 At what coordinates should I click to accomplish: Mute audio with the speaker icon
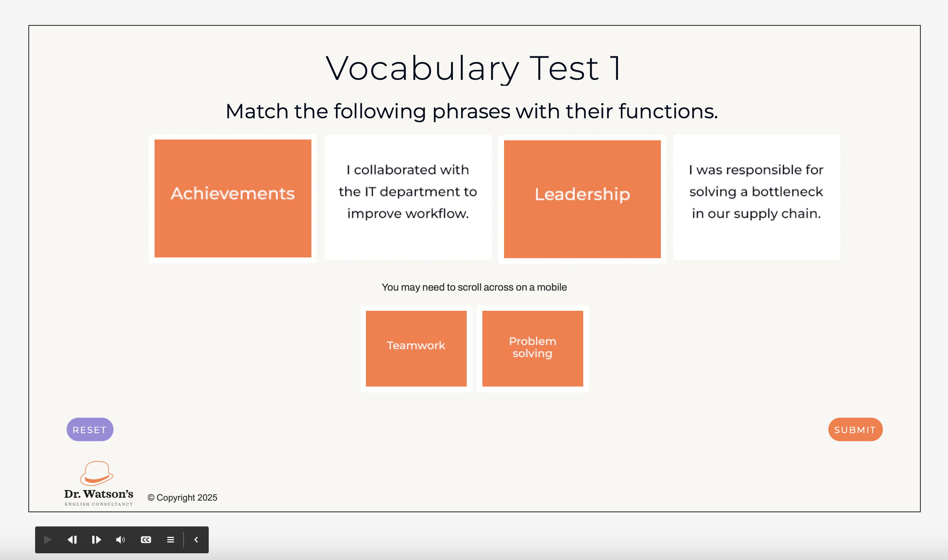pos(121,539)
